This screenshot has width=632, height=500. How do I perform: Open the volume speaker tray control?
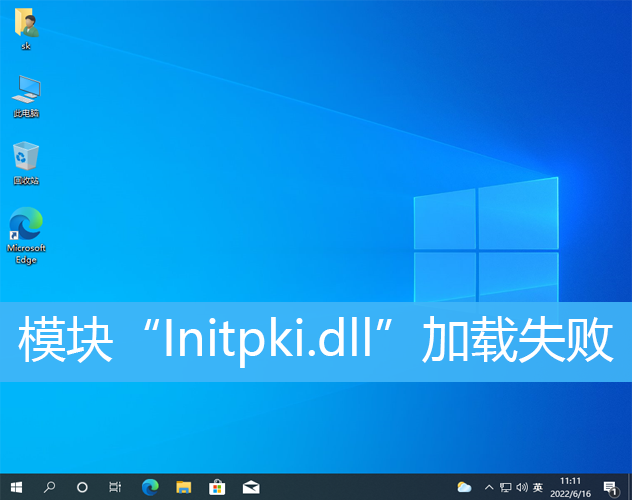coord(521,487)
